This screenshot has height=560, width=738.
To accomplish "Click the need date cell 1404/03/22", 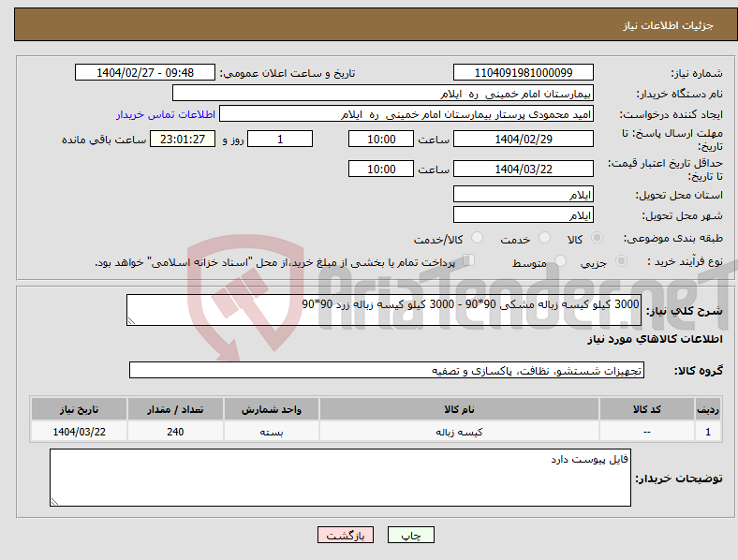I will coord(79,431).
